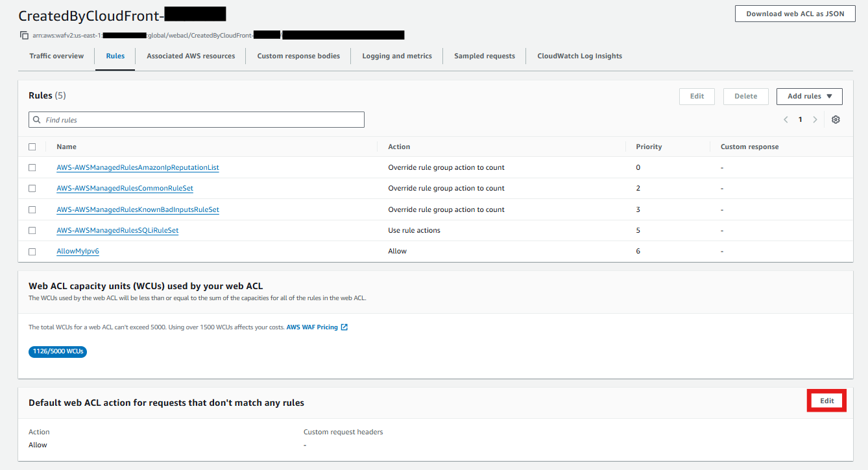
Task: Open CloudWatch Log Insights tab
Action: tap(579, 56)
